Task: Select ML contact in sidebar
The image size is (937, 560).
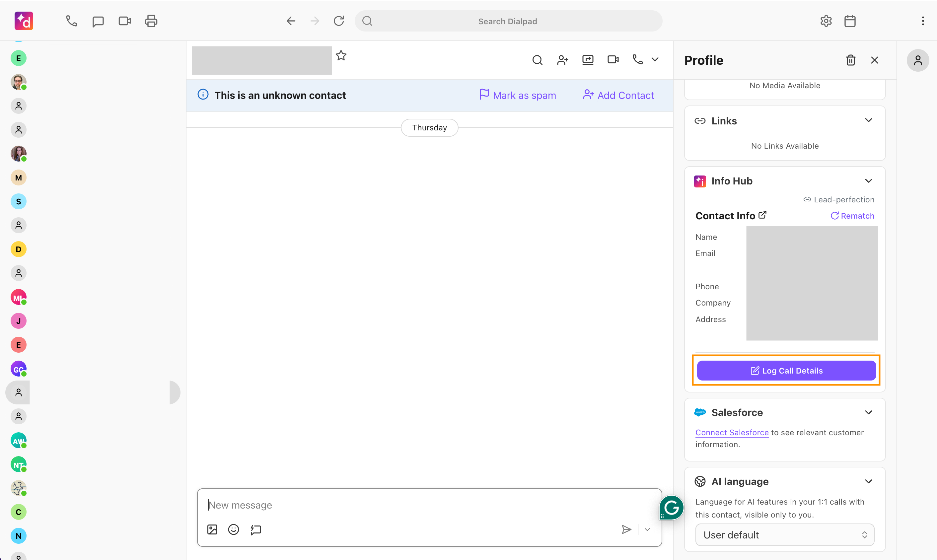Action: coord(19,297)
